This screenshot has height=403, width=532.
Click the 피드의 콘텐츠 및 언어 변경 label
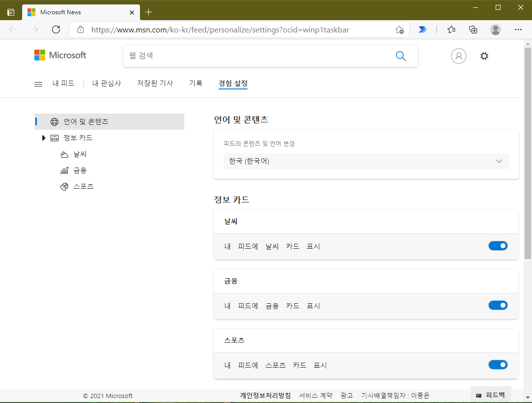pos(259,144)
